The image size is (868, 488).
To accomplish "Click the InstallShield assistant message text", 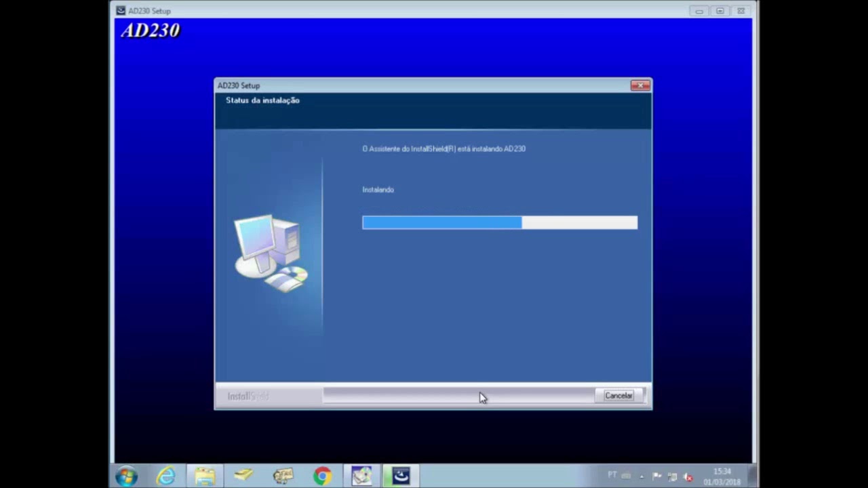I will pos(444,148).
